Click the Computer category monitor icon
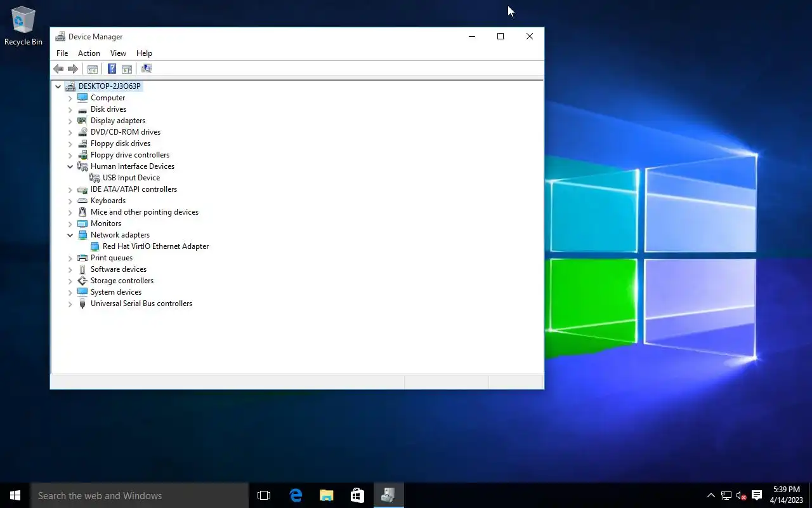 82,98
